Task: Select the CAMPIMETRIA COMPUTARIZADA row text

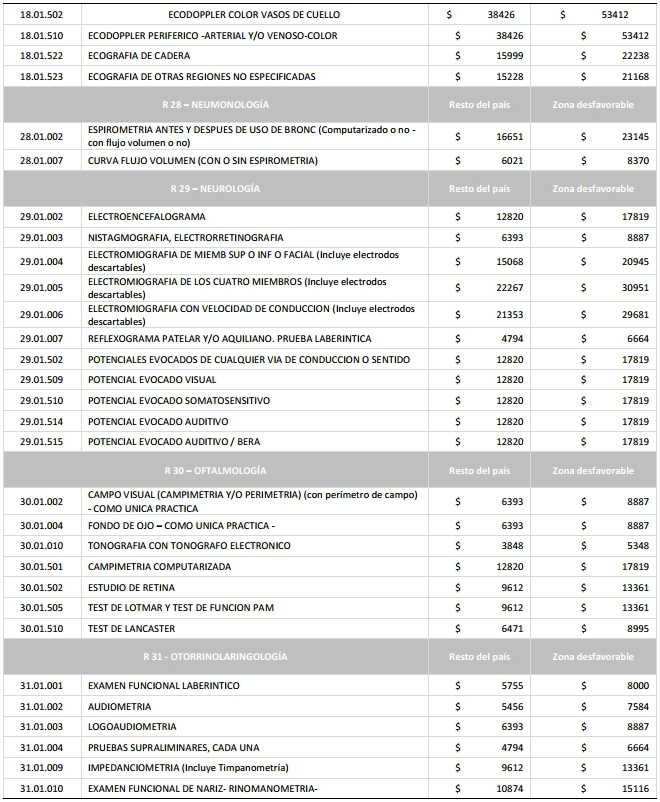Action: click(x=159, y=567)
